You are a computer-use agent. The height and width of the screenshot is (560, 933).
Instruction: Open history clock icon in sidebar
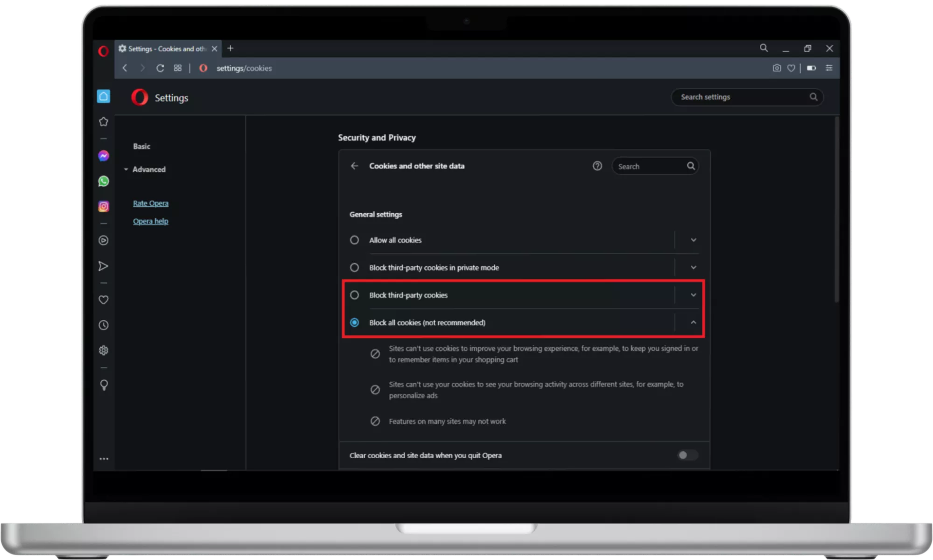tap(104, 325)
